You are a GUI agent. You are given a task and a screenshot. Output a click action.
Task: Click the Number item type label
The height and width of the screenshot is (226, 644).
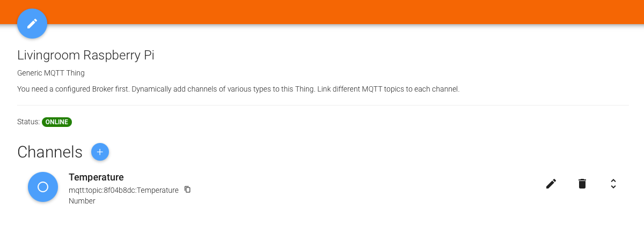pyautogui.click(x=82, y=201)
